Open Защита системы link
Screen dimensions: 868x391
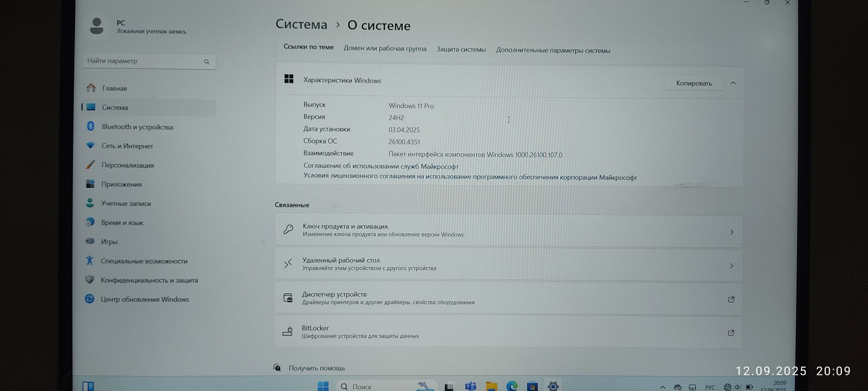click(461, 50)
